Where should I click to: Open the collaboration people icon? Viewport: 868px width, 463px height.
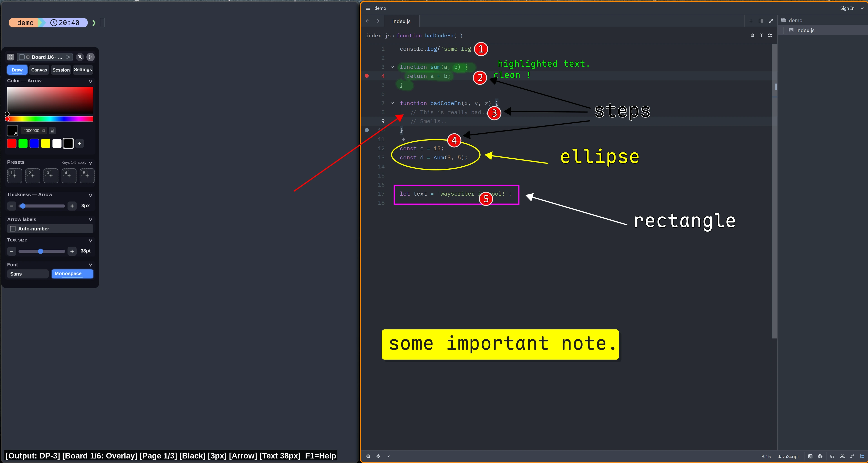point(842,456)
